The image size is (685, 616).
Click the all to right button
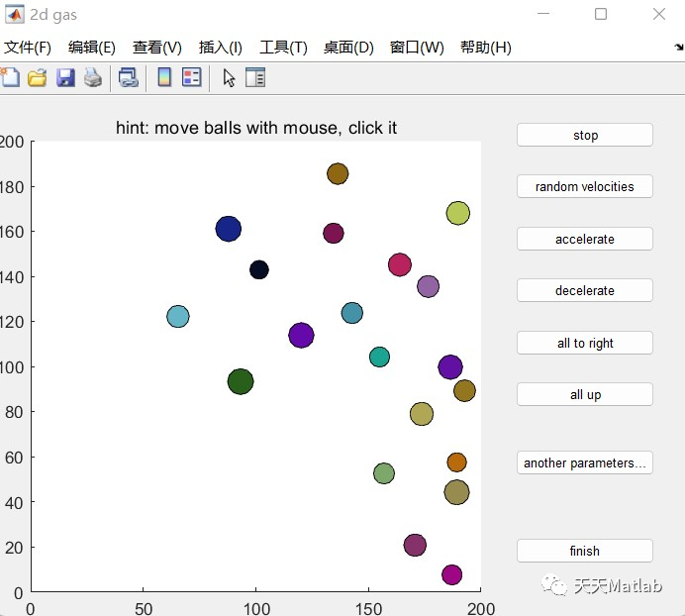click(x=584, y=343)
